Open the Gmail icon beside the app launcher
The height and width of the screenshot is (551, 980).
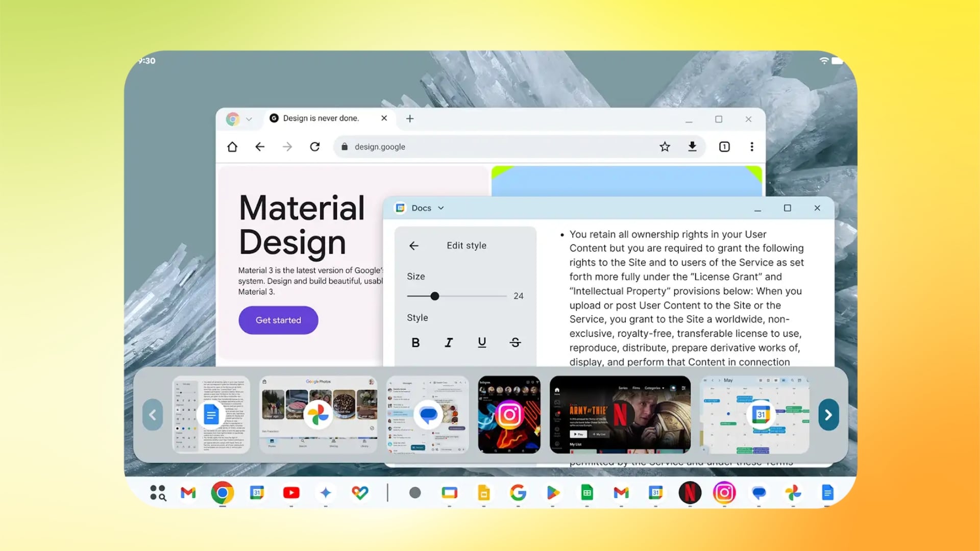188,493
